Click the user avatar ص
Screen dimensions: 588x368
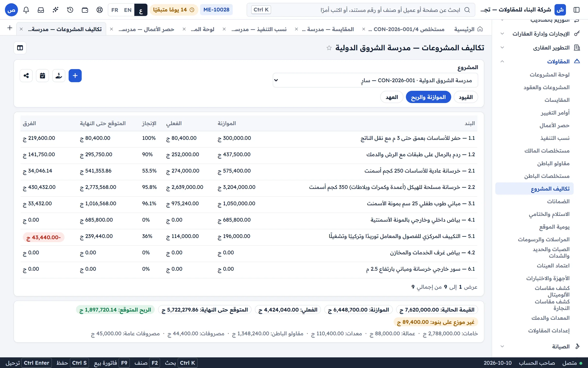[12, 10]
